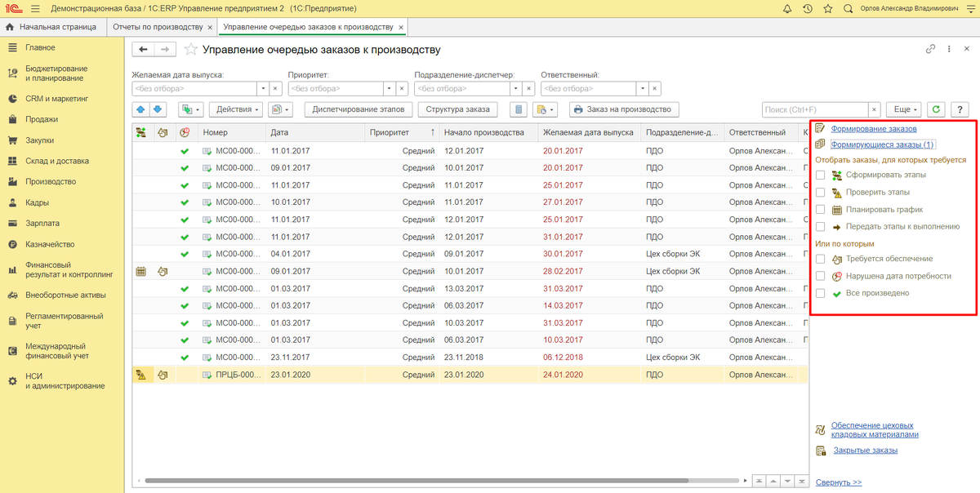This screenshot has width=980, height=493.
Task: Open Закрытые заказы link
Action: tap(864, 451)
